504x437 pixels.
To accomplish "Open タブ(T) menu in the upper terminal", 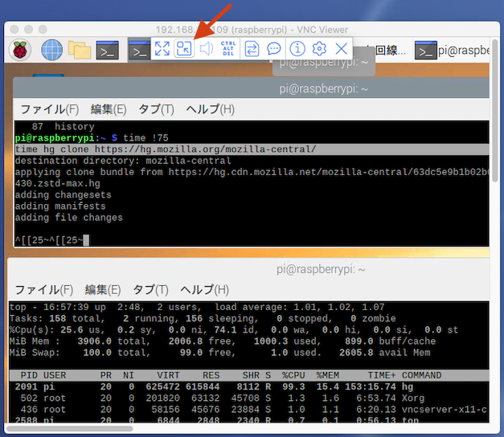I will [156, 109].
